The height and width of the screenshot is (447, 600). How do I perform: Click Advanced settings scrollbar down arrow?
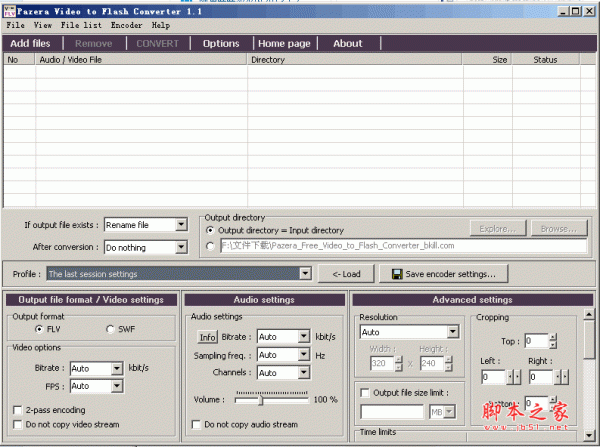pos(589,435)
